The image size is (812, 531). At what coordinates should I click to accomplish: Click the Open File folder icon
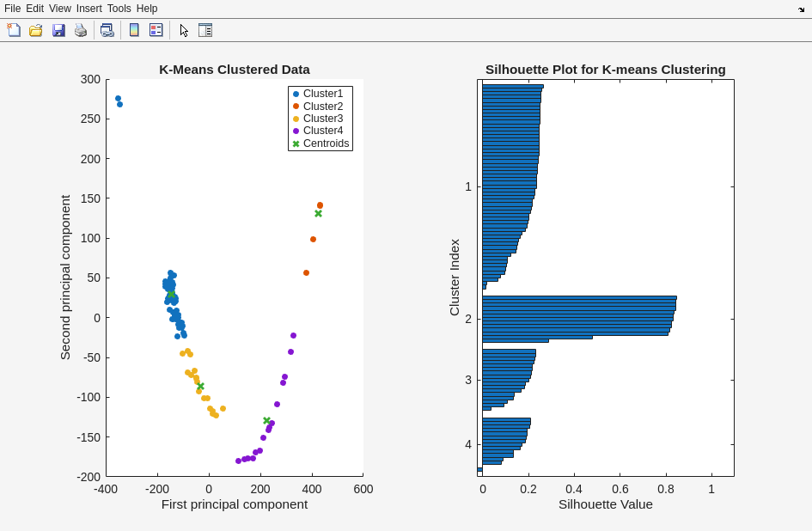click(x=36, y=30)
